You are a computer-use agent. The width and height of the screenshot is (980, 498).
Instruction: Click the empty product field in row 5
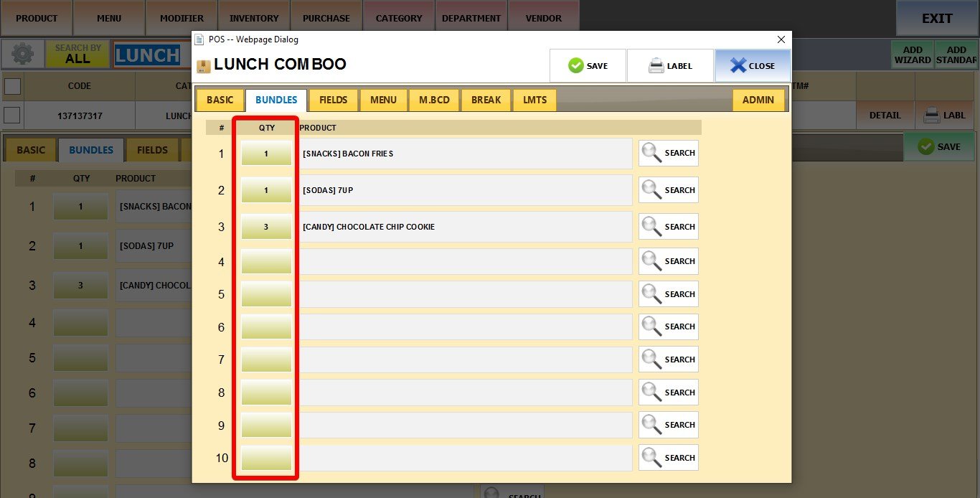pos(466,294)
